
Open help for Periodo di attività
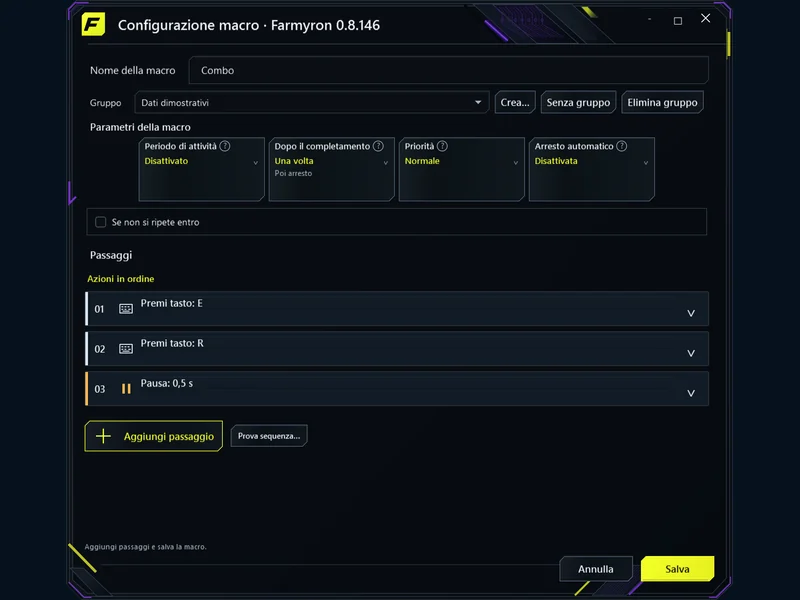pos(224,146)
